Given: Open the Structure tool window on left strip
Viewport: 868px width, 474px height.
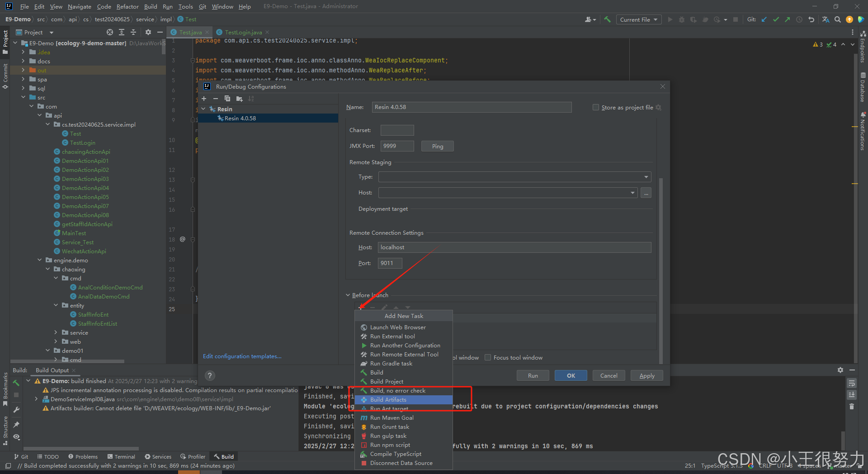Looking at the screenshot, I should click(5, 431).
